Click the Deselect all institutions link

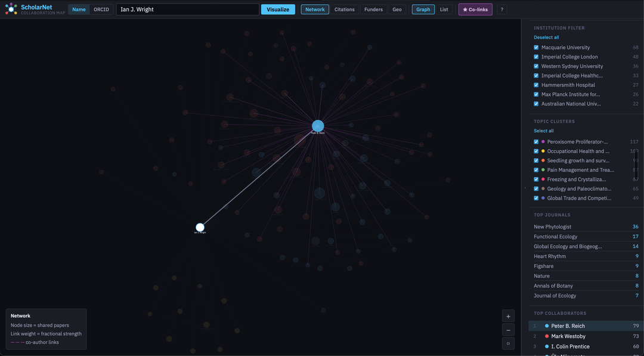[x=546, y=37]
